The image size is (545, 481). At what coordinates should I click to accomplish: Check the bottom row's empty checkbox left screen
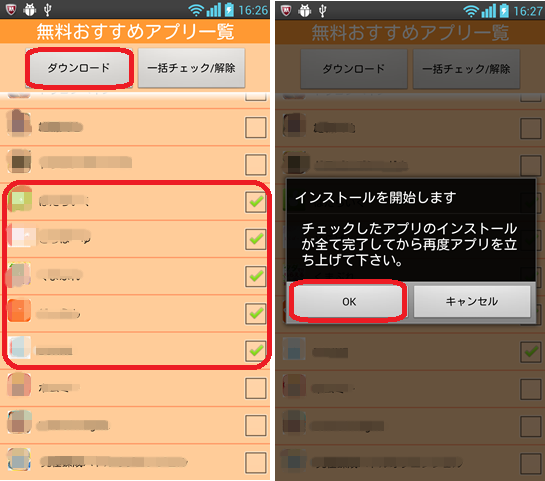click(256, 463)
